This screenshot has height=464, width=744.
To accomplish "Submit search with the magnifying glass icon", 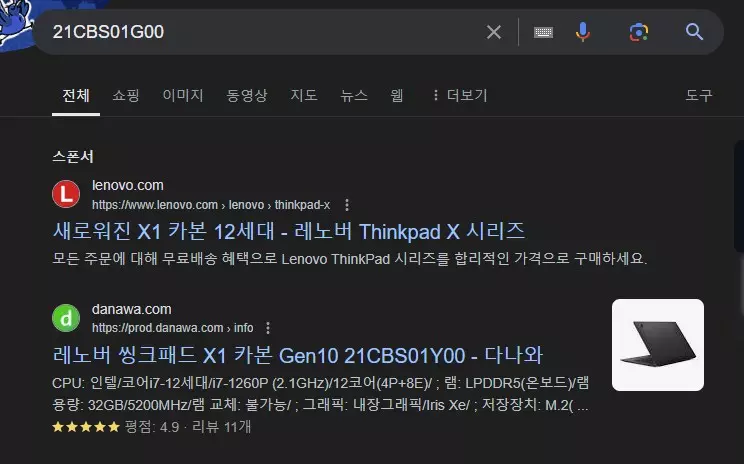I will click(x=694, y=32).
